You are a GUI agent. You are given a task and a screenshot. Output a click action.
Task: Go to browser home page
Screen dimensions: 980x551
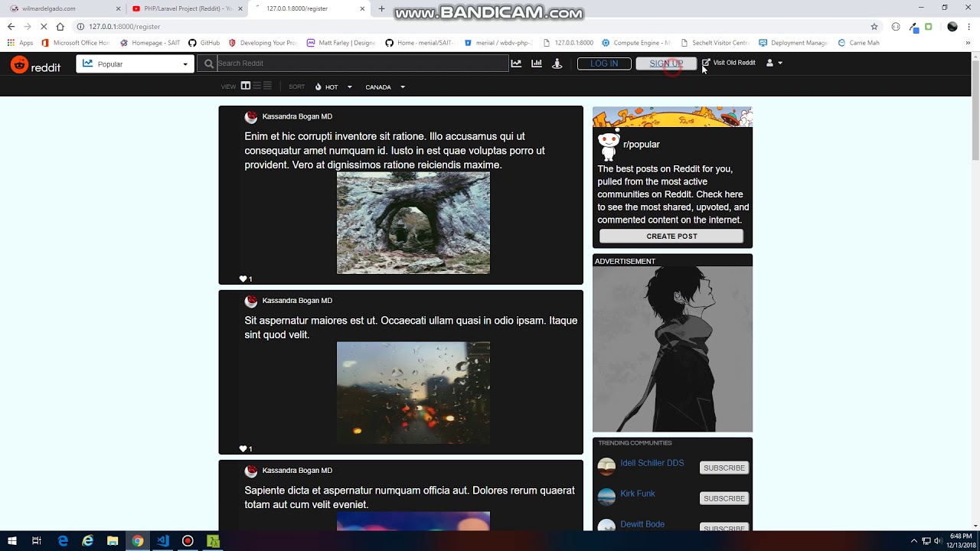60,26
